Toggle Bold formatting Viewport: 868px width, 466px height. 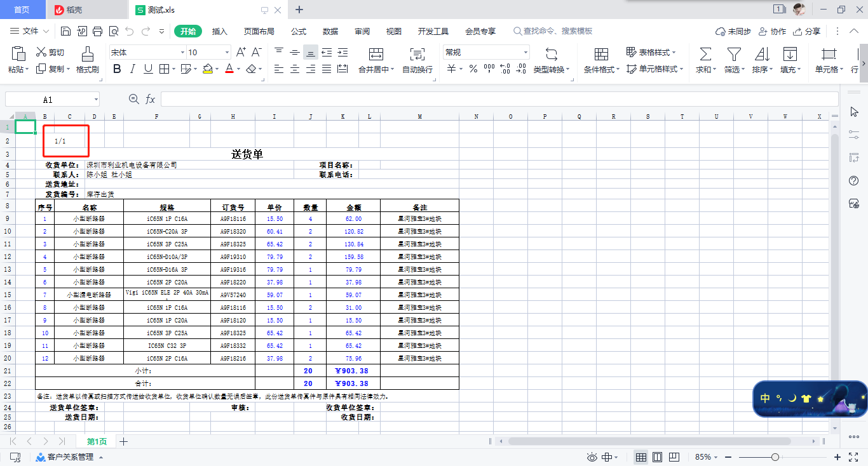pyautogui.click(x=117, y=69)
